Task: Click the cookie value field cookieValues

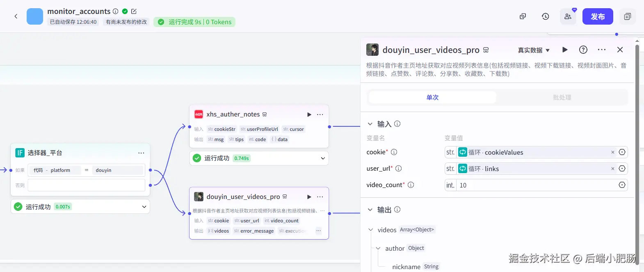Action: click(537, 152)
